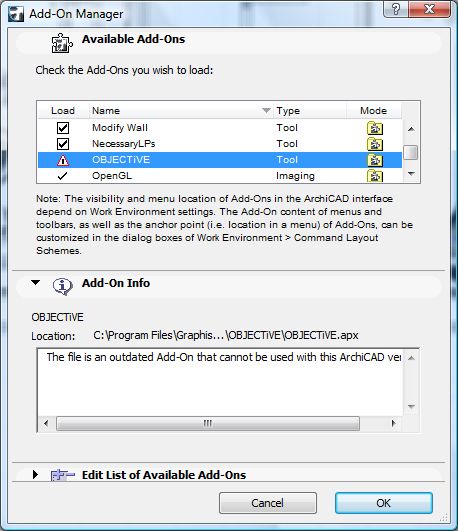Click the add-on list scrollbar thumb
Image resolution: width=458 pixels, height=531 pixels.
[411, 152]
